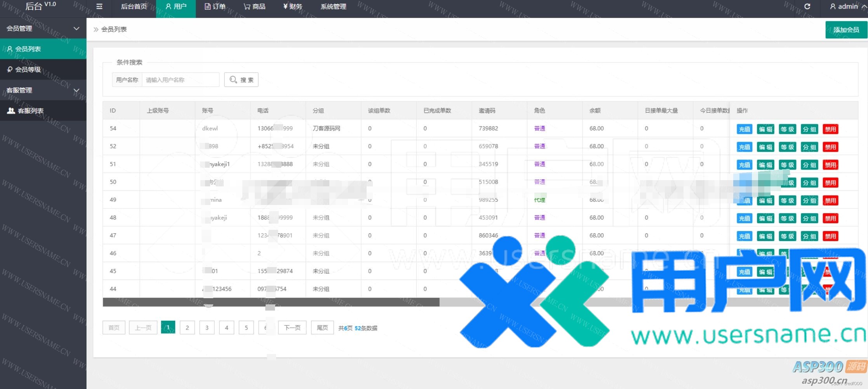
Task: Click 等级 for member ID 54
Action: click(788, 129)
